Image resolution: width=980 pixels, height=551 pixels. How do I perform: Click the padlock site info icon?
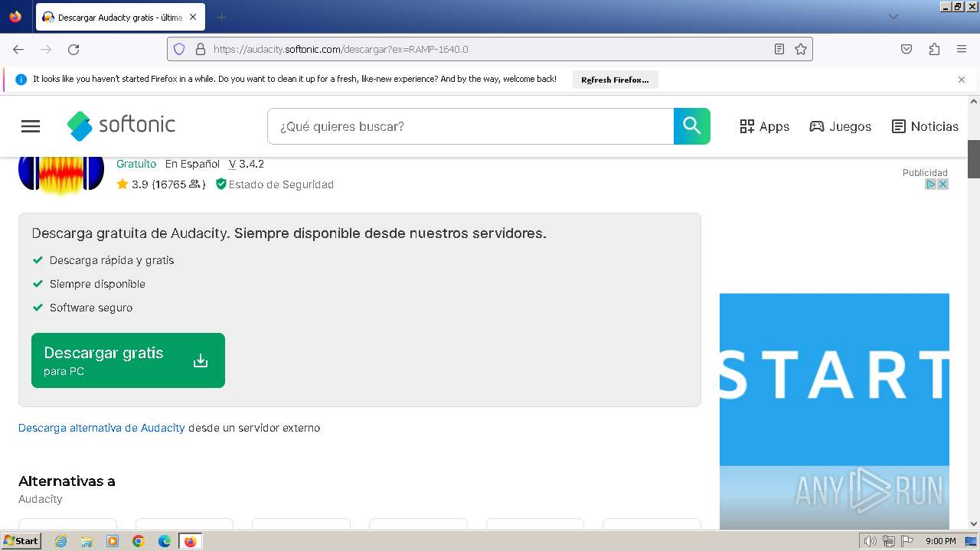point(201,49)
